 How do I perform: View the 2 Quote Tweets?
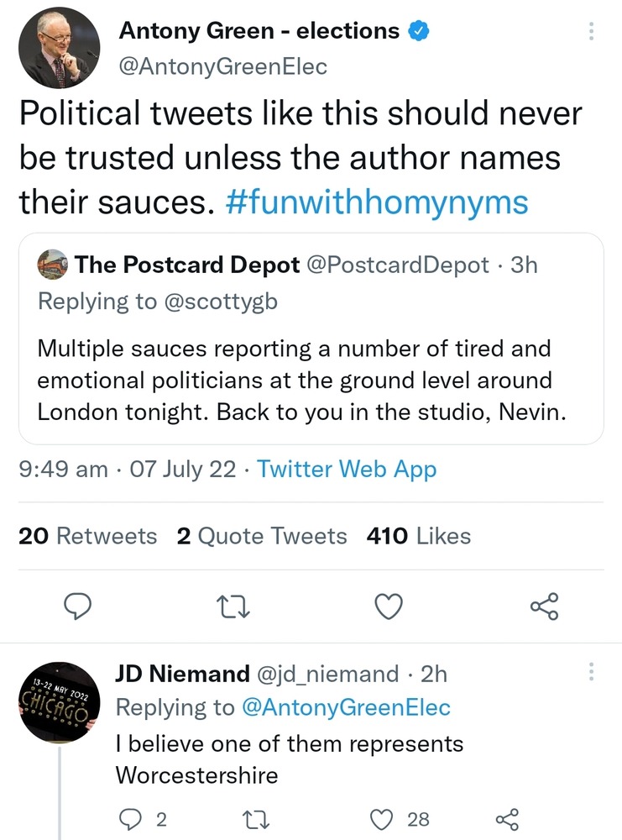pos(262,536)
